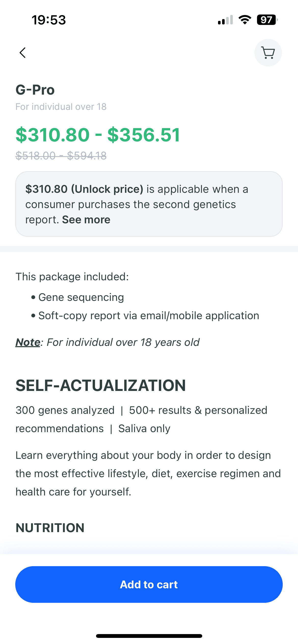Tap the Gene sequencing bullet item
Screen dimensions: 298x644
pos(81,297)
